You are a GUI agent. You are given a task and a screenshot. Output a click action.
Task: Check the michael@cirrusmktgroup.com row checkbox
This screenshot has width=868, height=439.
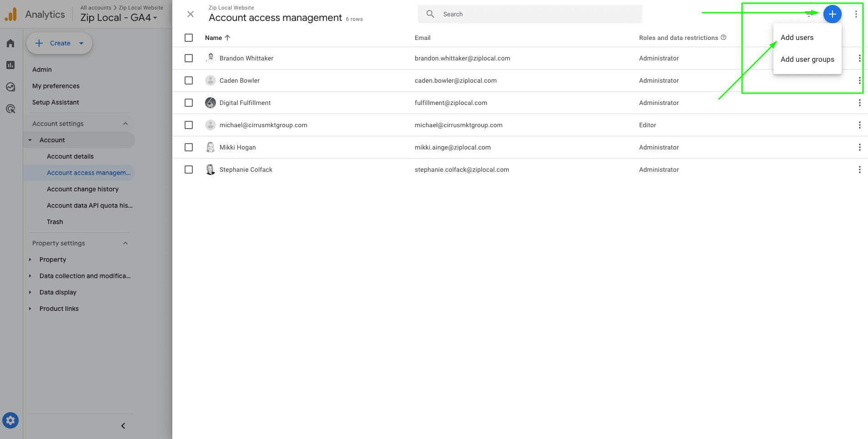click(189, 125)
